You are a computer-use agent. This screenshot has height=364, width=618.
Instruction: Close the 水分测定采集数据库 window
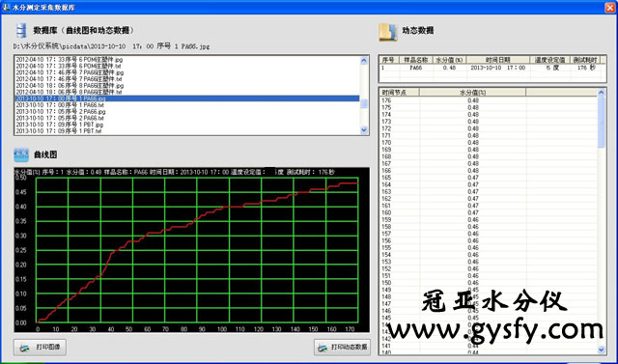pos(609,7)
